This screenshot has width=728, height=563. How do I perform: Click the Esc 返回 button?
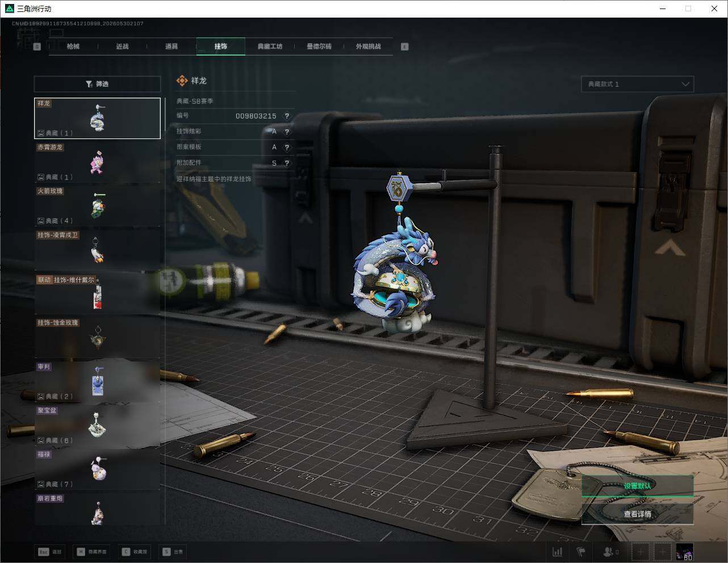coord(50,552)
